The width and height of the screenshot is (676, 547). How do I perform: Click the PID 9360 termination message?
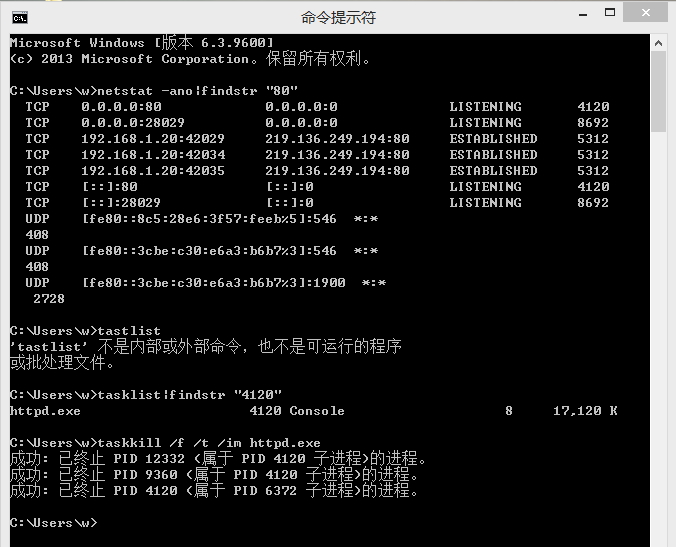(214, 475)
